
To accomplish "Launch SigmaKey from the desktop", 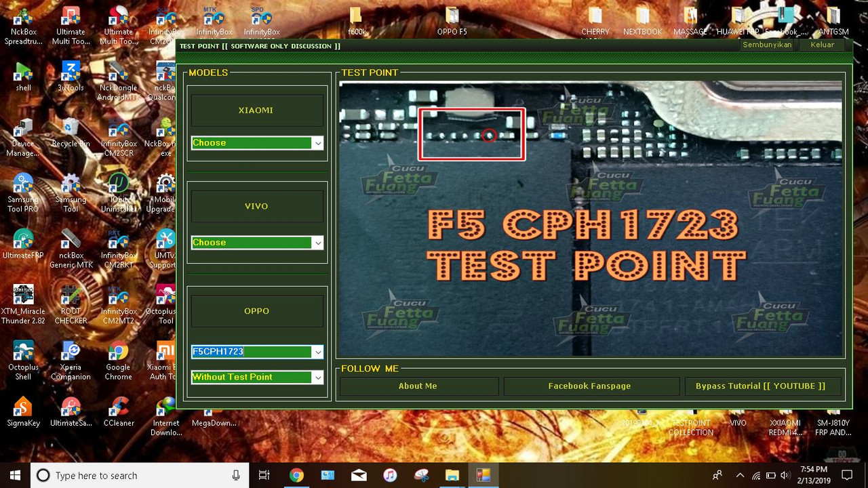I will (23, 410).
